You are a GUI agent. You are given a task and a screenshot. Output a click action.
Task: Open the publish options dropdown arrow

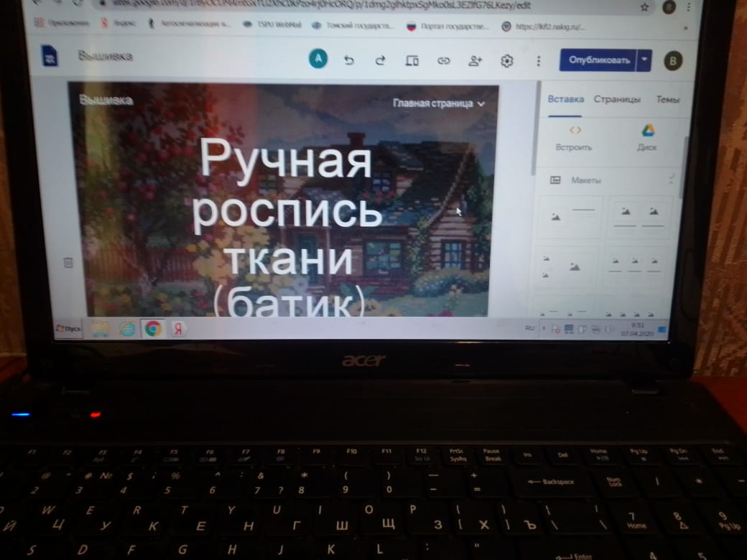click(x=644, y=60)
